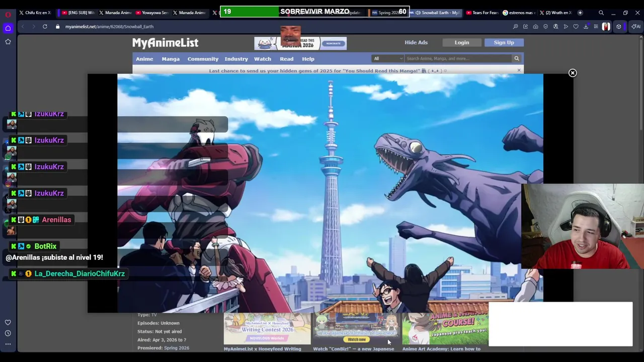Click the play-arrow player toolbar icon
The image size is (644, 362).
coord(566,27)
